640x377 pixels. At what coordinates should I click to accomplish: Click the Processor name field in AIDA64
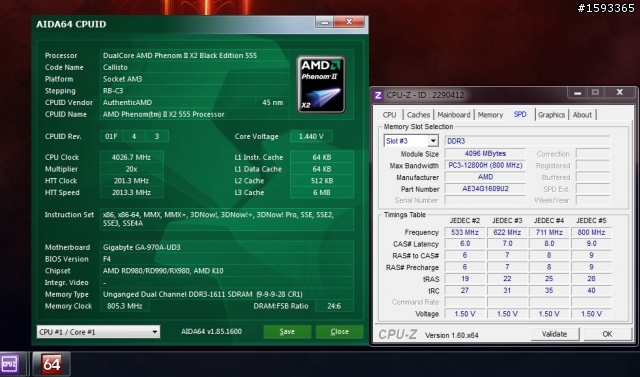(x=194, y=55)
